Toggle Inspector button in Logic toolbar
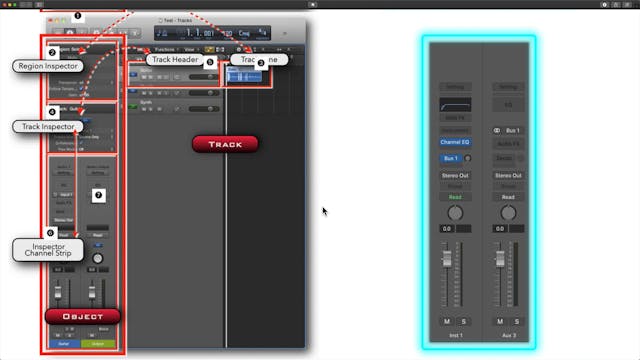 (x=70, y=33)
